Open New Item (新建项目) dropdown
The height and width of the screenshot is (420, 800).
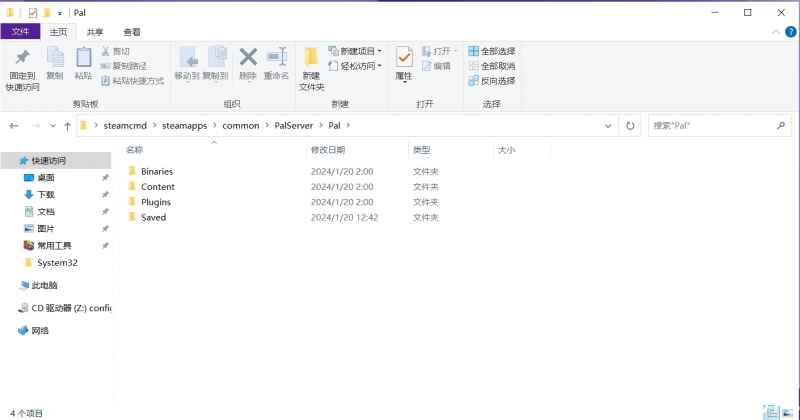[355, 51]
